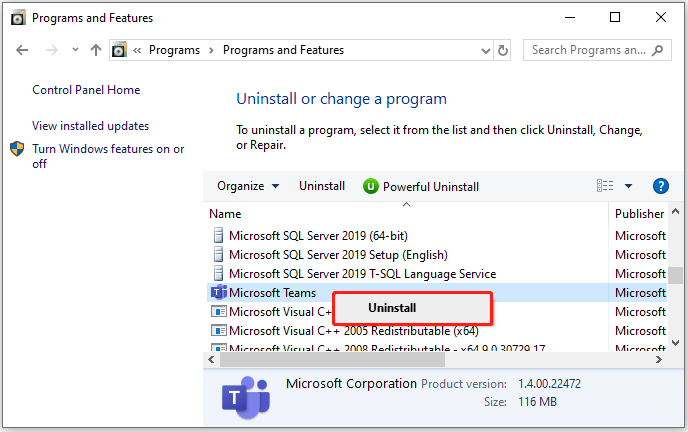
Task: Open Control Panel Home link
Action: click(x=86, y=90)
